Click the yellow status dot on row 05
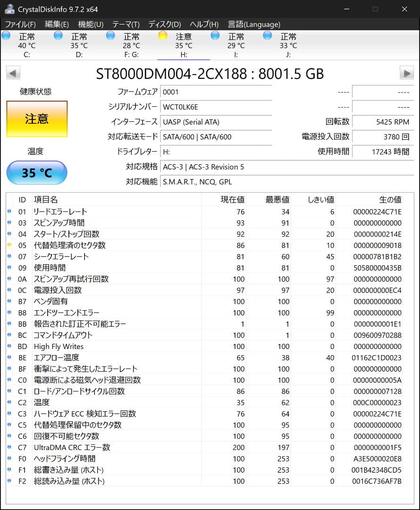 (x=9, y=245)
